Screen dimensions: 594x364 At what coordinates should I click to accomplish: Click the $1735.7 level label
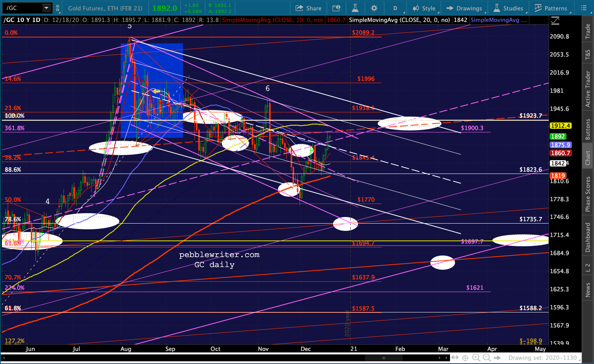click(530, 219)
